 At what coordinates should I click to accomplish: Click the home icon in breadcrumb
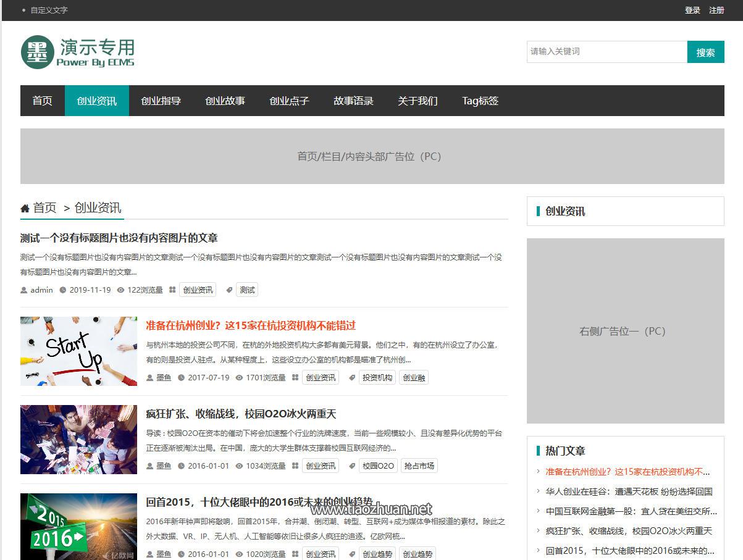(25, 208)
